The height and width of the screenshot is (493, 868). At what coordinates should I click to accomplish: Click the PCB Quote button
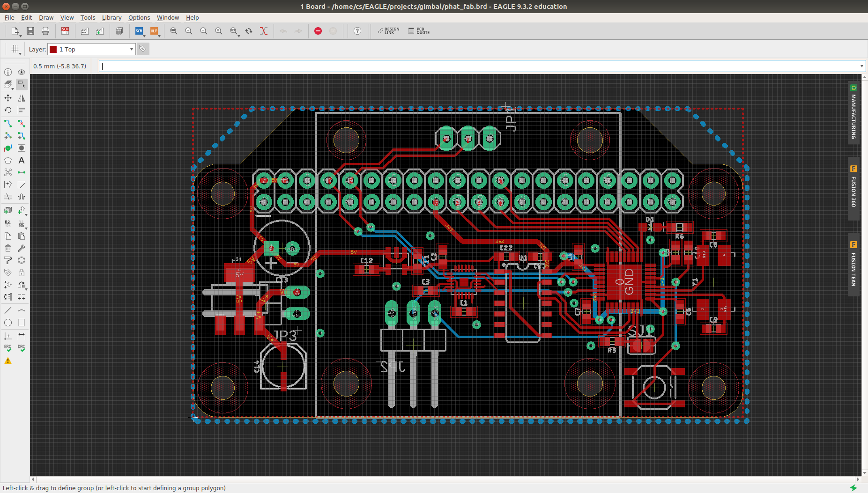click(x=419, y=31)
